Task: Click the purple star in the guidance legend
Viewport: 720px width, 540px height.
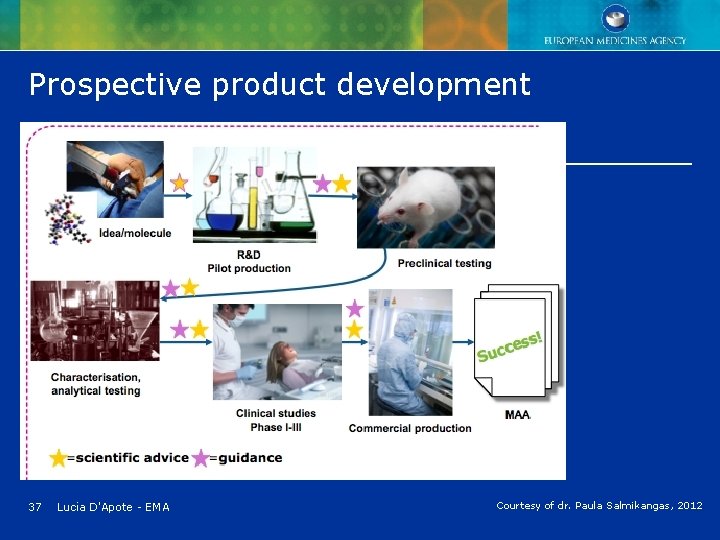Action: 201,458
